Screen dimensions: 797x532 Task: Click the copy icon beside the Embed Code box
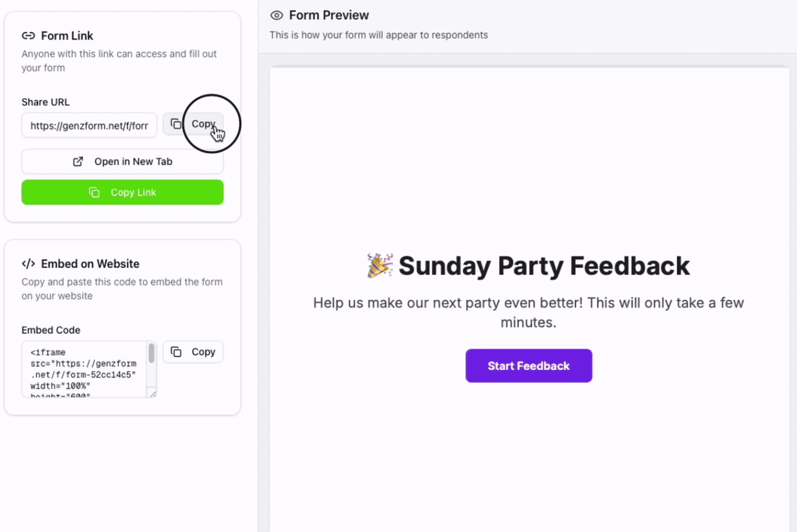click(176, 352)
